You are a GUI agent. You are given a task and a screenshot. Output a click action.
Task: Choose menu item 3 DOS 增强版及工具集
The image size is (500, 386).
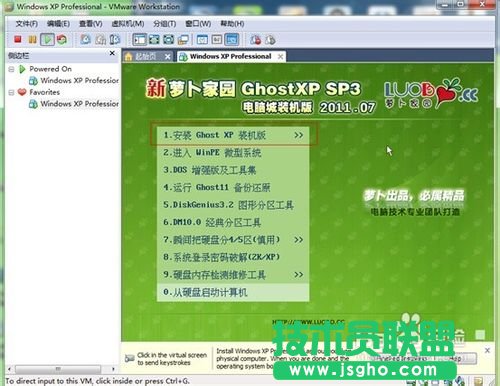coord(233,170)
